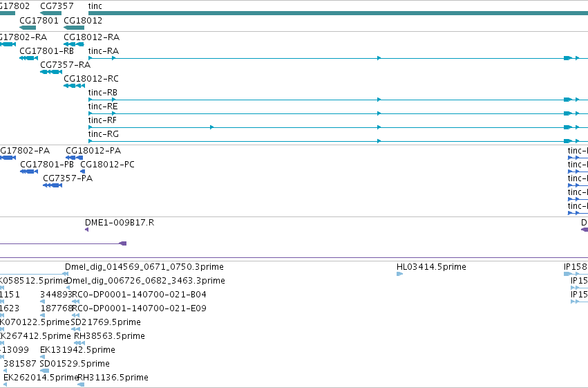Viewport: 588px width, 388px height.
Task: Select the CG17801-PB protein label
Action: click(47, 165)
